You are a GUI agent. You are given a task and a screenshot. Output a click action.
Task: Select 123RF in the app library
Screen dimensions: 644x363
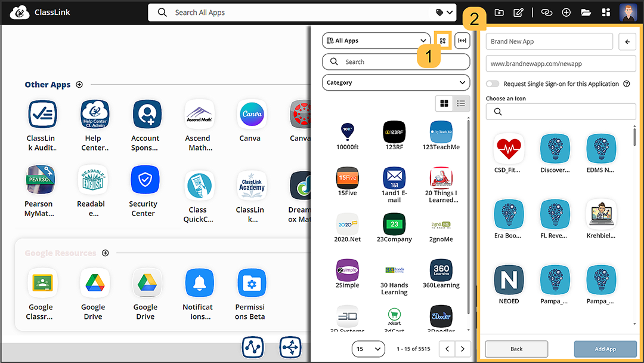pyautogui.click(x=394, y=132)
